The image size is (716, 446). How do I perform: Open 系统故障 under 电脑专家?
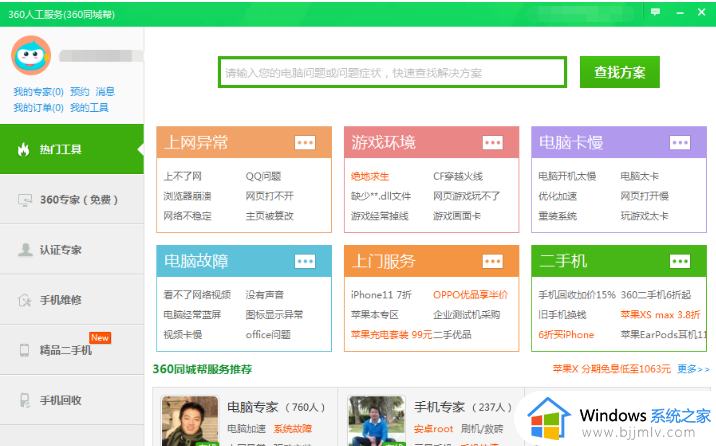click(293, 429)
